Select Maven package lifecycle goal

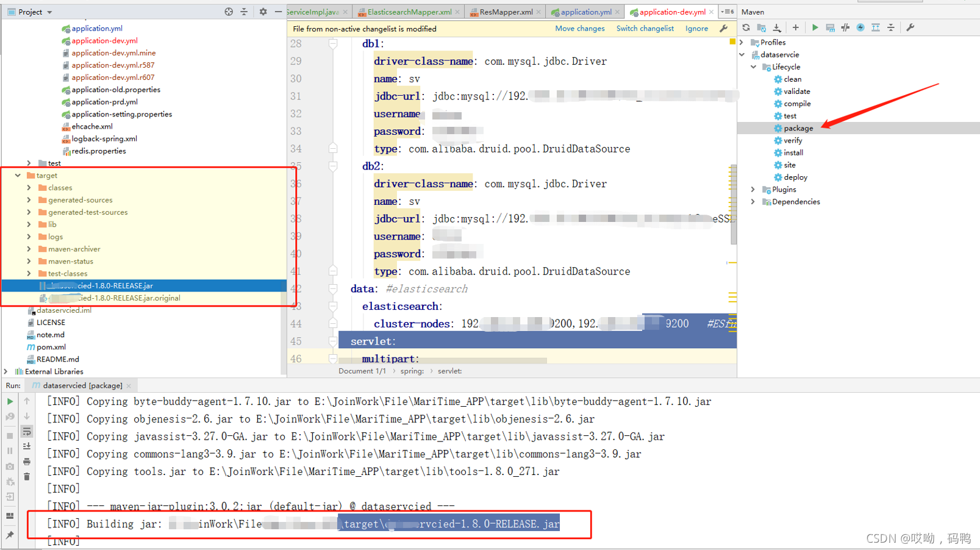(x=798, y=128)
